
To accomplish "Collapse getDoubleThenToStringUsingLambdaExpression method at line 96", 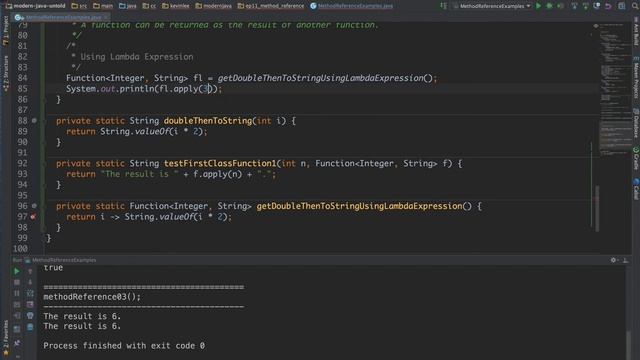I will (44, 206).
